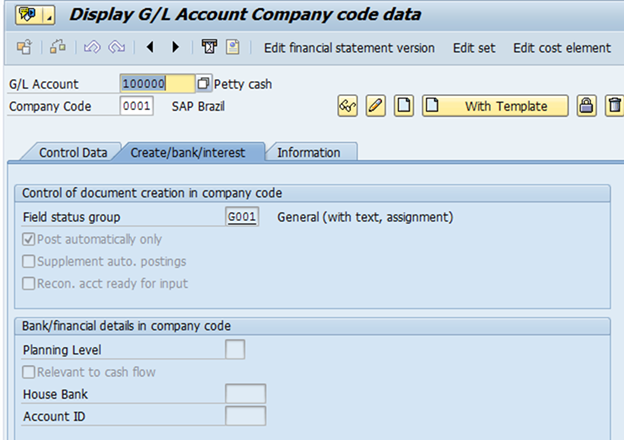This screenshot has height=440, width=624.
Task: Click the Change pencil icon button
Action: click(376, 106)
